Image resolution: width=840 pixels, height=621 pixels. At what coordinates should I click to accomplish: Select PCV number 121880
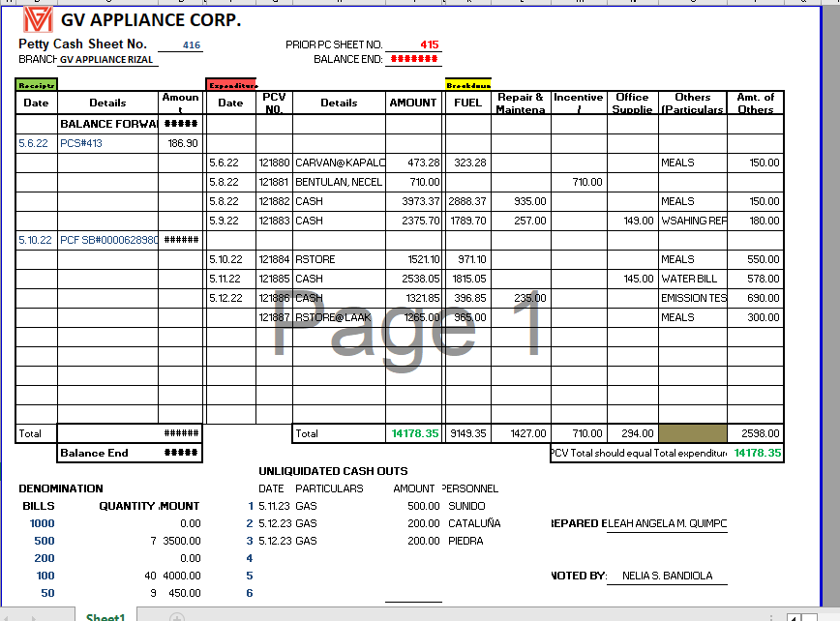(x=274, y=163)
